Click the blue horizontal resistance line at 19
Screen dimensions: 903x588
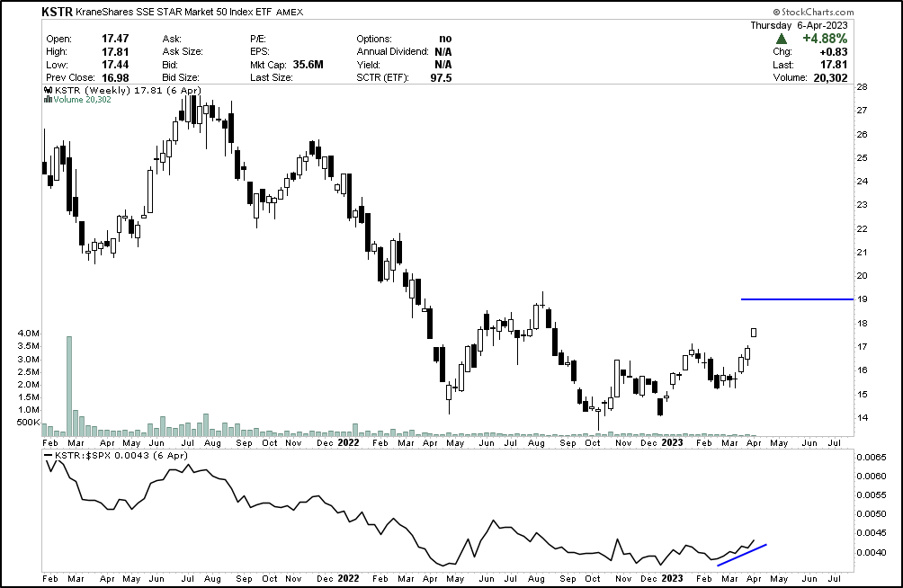[x=797, y=299]
